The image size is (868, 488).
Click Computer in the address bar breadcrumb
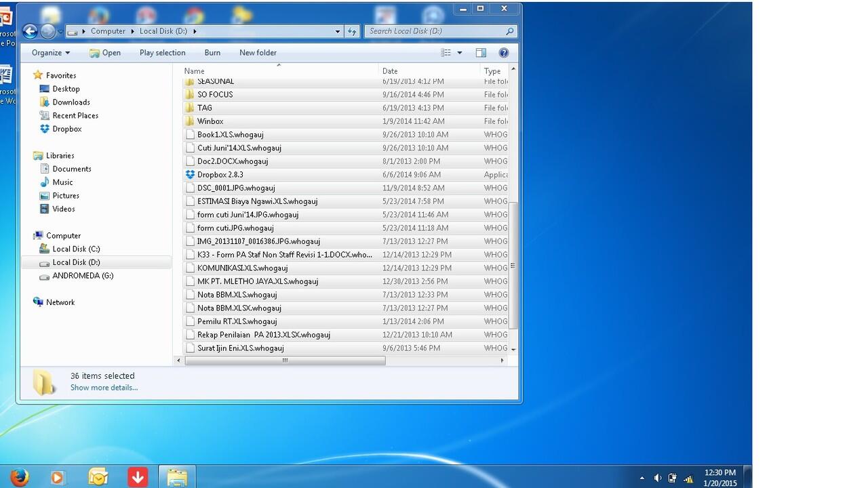pyautogui.click(x=108, y=31)
